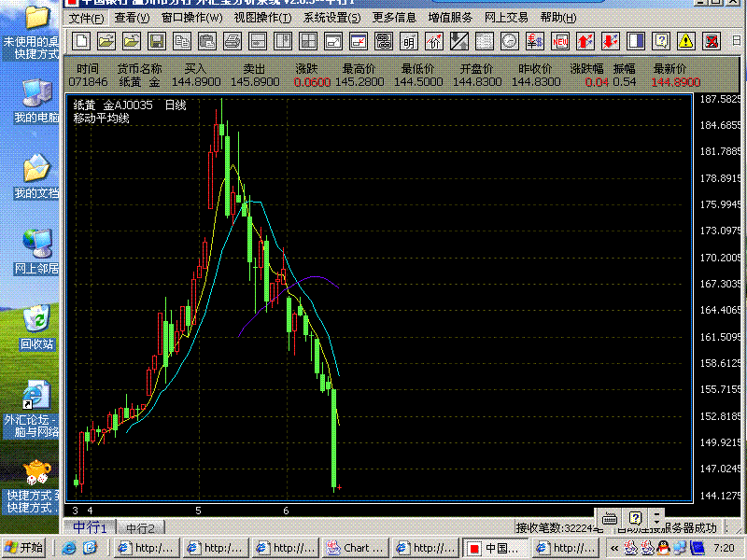Click the question mark help toolbar icon
The width and height of the screenshot is (747, 560).
[661, 41]
